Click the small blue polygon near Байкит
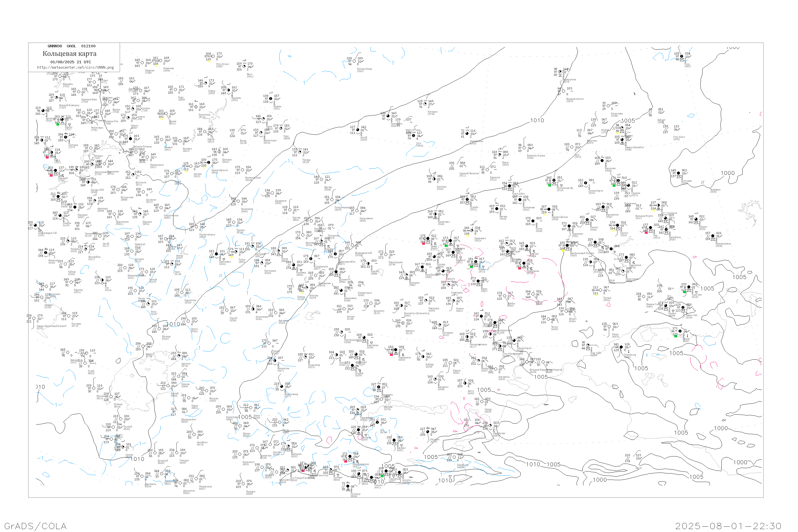This screenshot has width=798, height=532. 691,116
